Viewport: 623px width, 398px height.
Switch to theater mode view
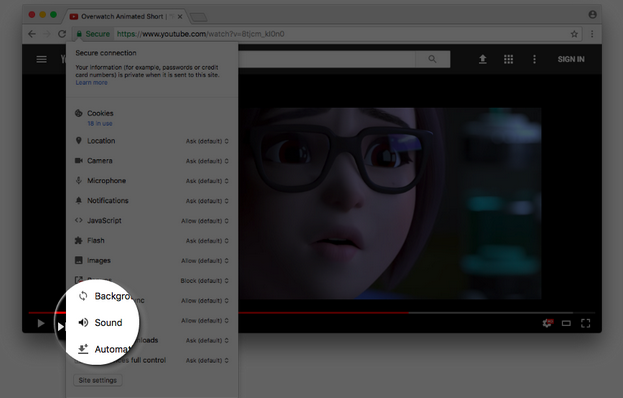point(566,323)
